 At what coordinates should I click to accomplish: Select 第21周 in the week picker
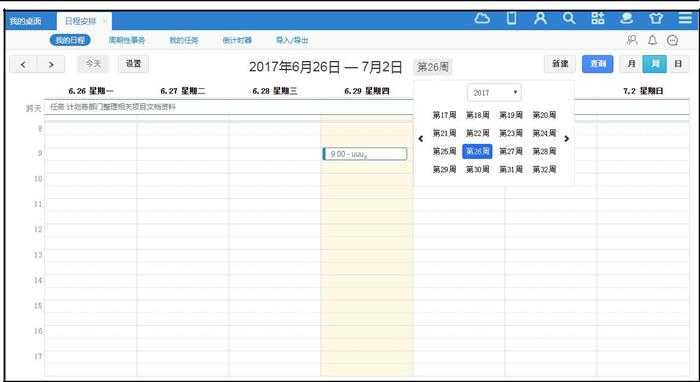point(444,133)
